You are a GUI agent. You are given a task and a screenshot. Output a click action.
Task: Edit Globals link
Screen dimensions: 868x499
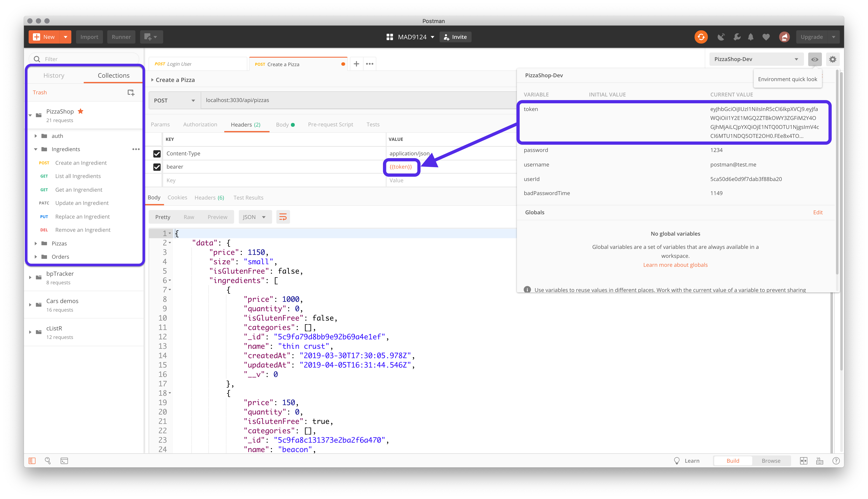point(818,213)
